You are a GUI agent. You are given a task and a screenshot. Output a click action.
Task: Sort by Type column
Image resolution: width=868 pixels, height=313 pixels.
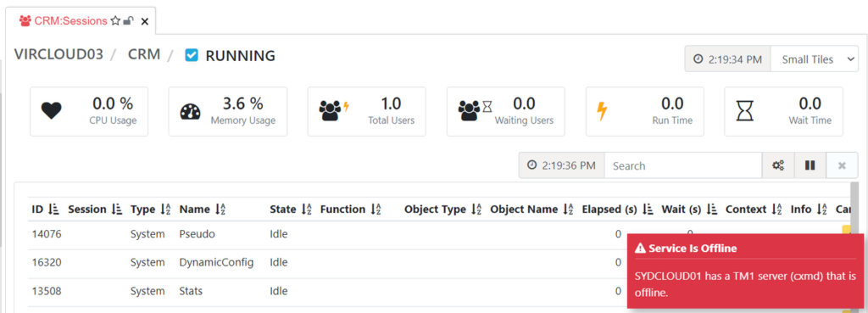(151, 210)
